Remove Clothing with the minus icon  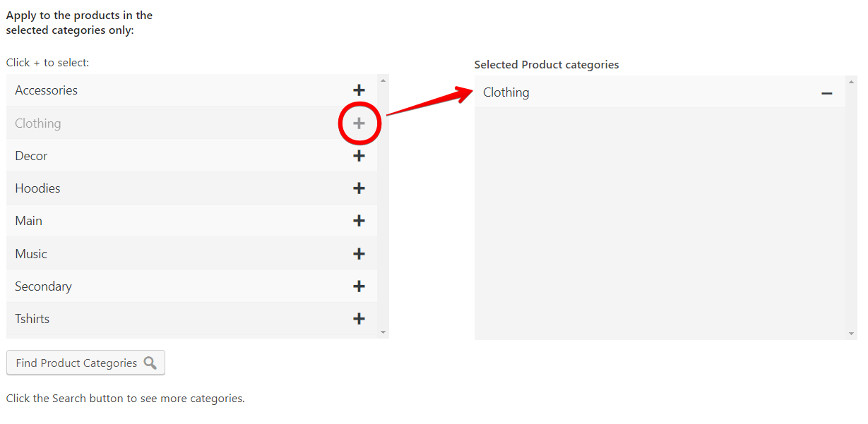coord(826,93)
